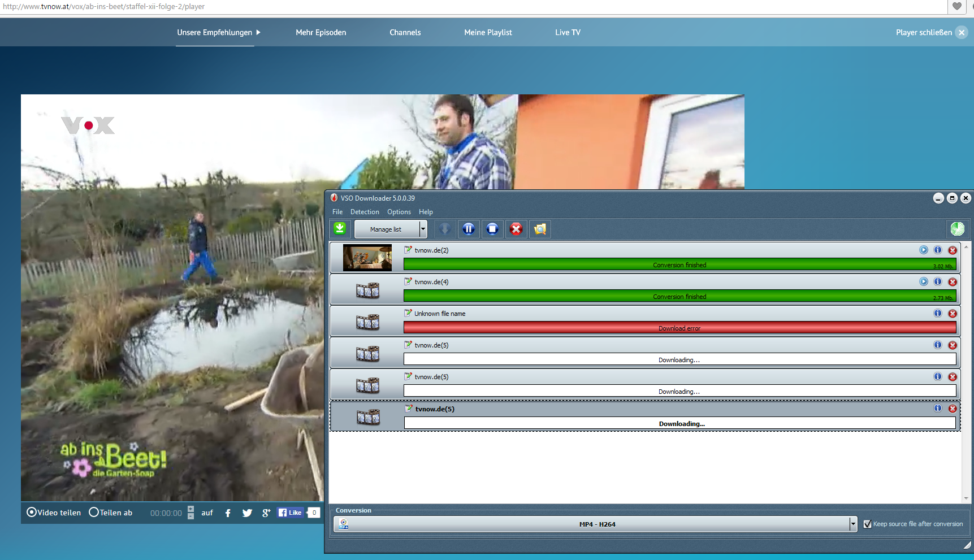Decrease share start time with minus stepper
The image size is (974, 560).
pos(191,516)
